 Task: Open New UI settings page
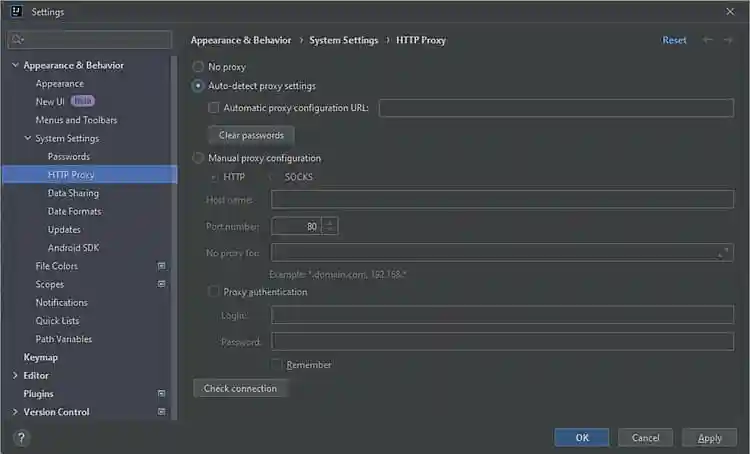50,102
